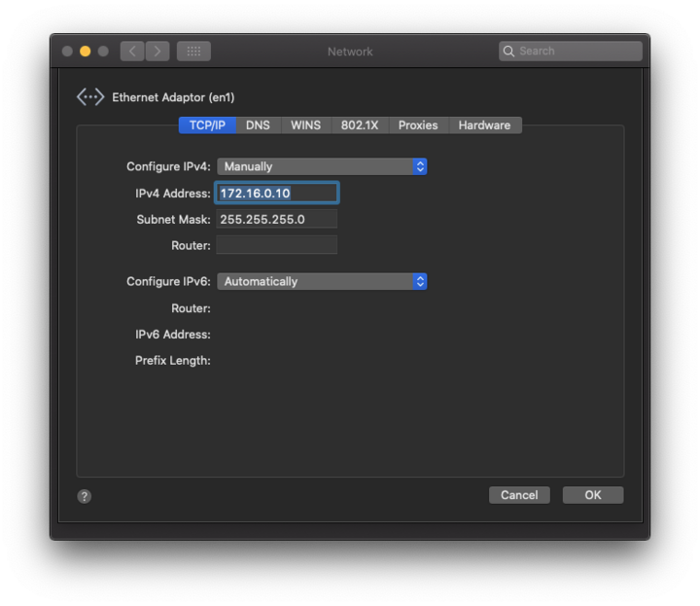700x606 pixels.
Task: Click the forward navigation arrow
Action: coord(157,51)
